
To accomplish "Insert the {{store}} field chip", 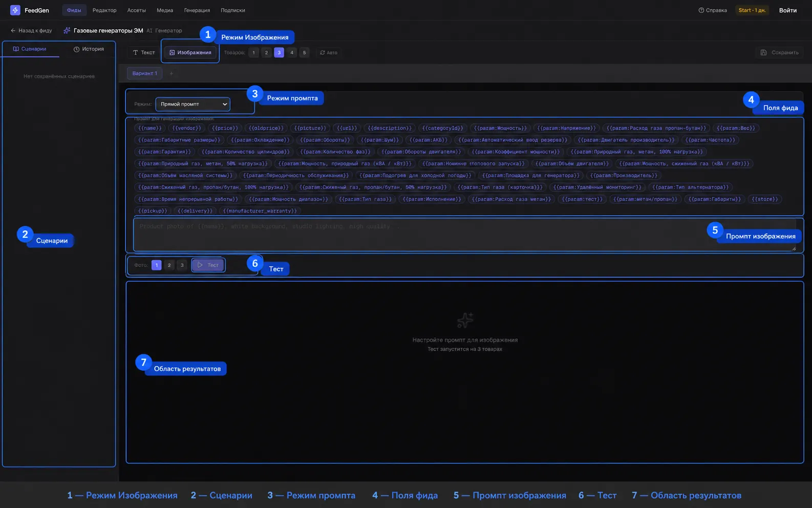I will click(x=764, y=199).
